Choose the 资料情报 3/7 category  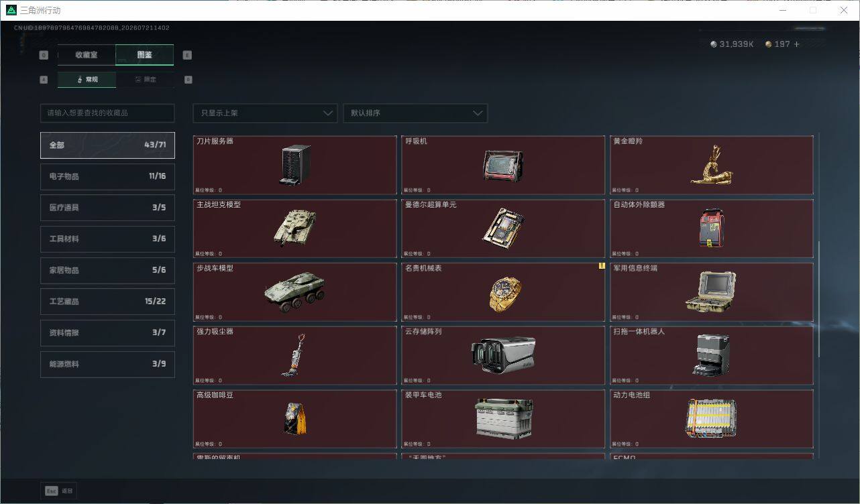(107, 332)
